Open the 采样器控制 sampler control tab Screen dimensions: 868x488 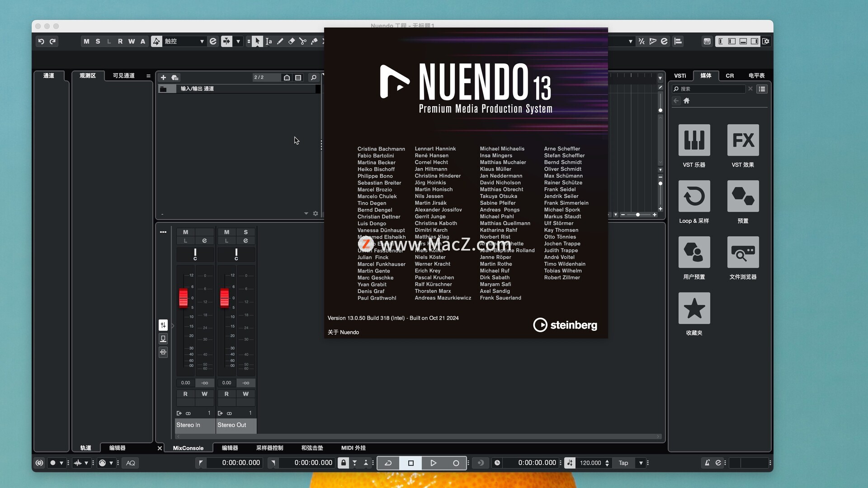269,448
